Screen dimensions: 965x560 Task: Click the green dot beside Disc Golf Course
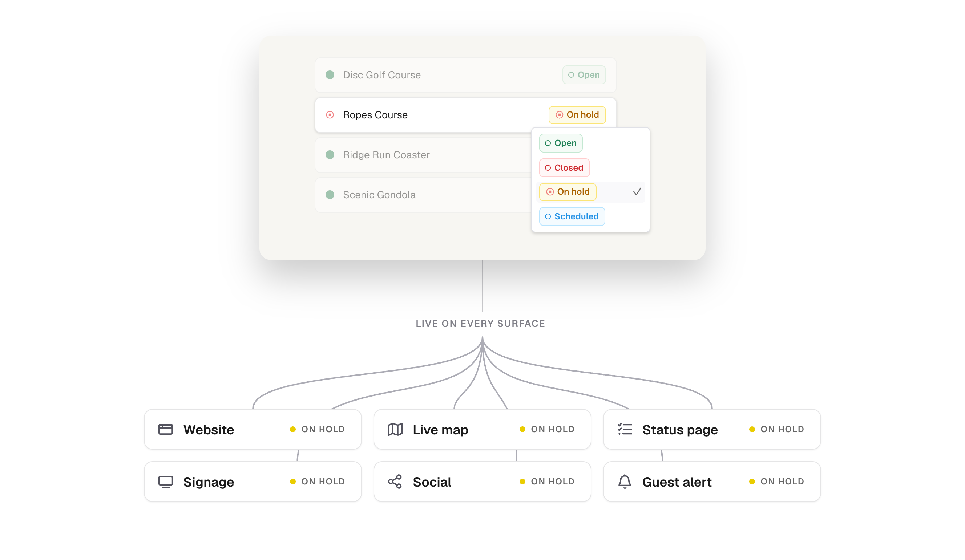tap(330, 75)
